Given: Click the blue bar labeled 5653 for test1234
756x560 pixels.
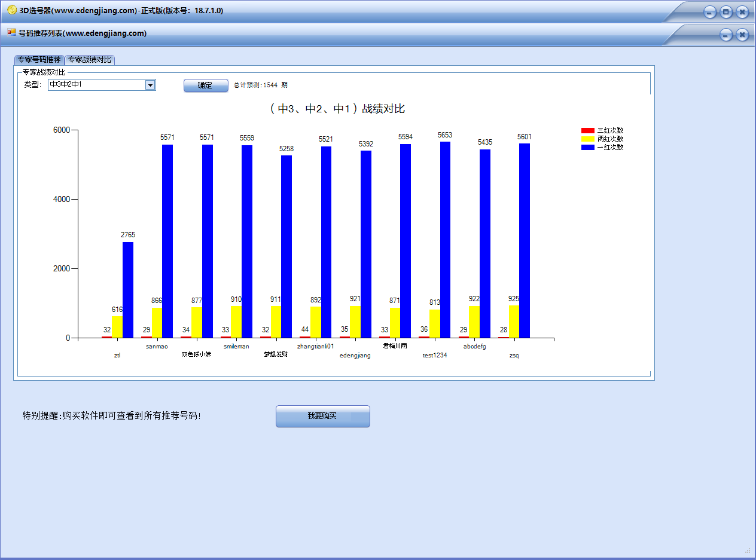Looking at the screenshot, I should click(445, 239).
